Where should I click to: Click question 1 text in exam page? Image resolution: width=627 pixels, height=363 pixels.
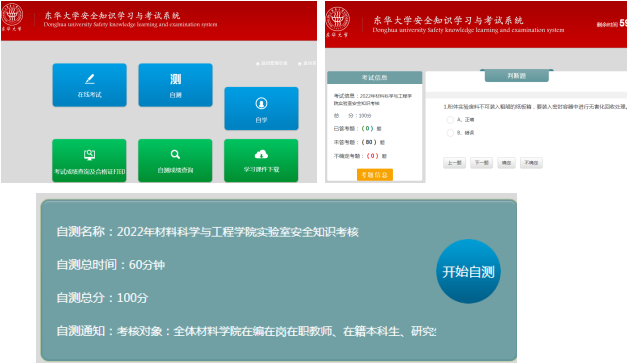point(535,107)
